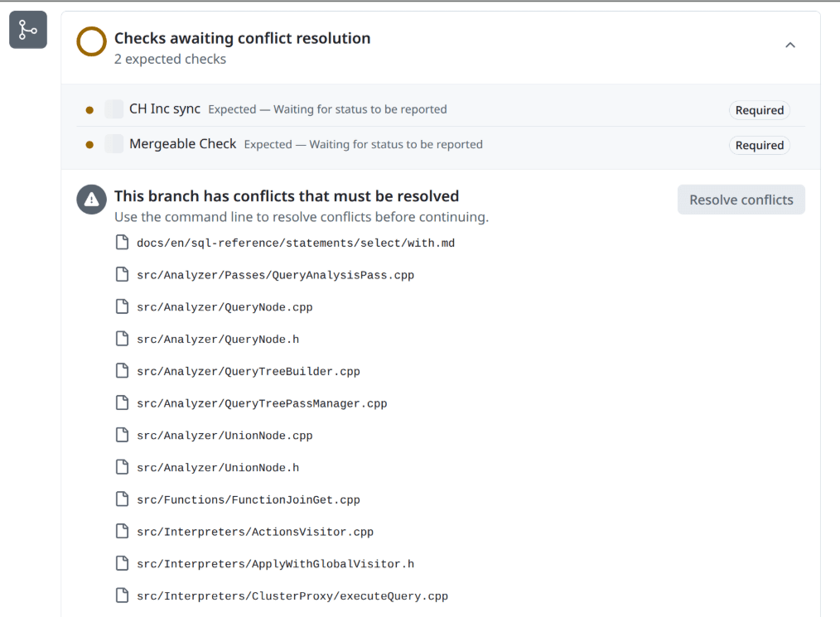Click file icon beside FunctionJoinGet.cpp
The width and height of the screenshot is (840, 617).
122,499
